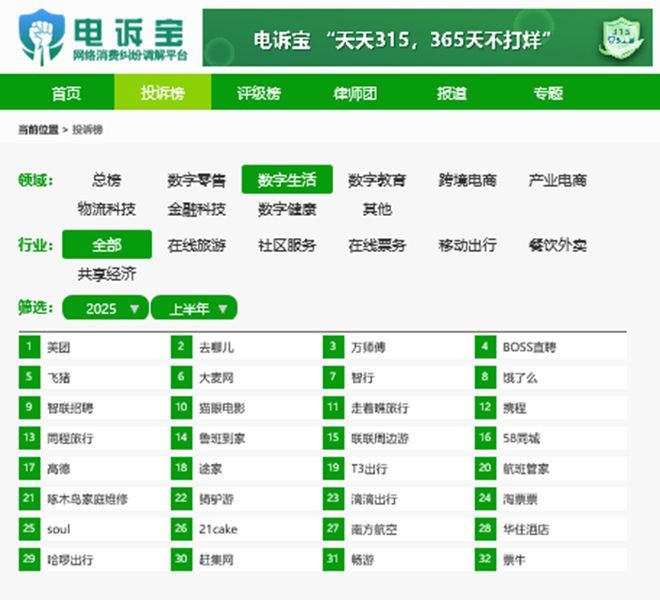Image resolution: width=660 pixels, height=600 pixels.
Task: Click the 电诉宝 天天315 banner image
Action: pyautogui.click(x=427, y=38)
